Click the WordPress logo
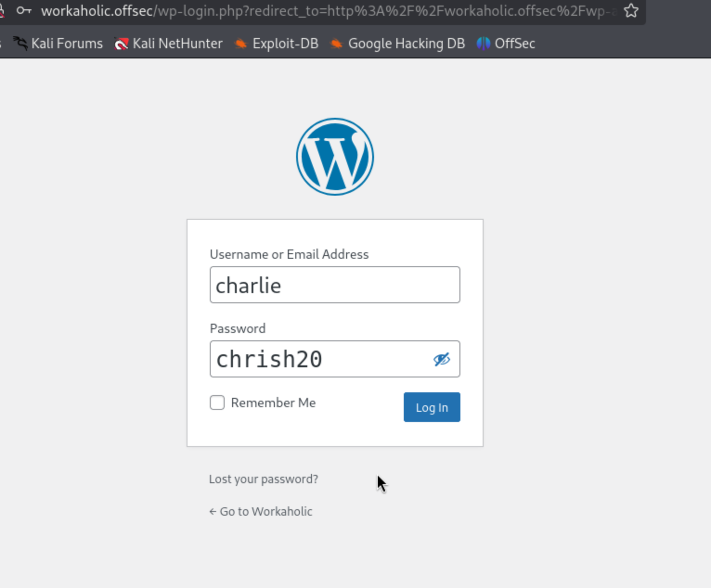Screen dimensions: 711x588 (x=335, y=157)
